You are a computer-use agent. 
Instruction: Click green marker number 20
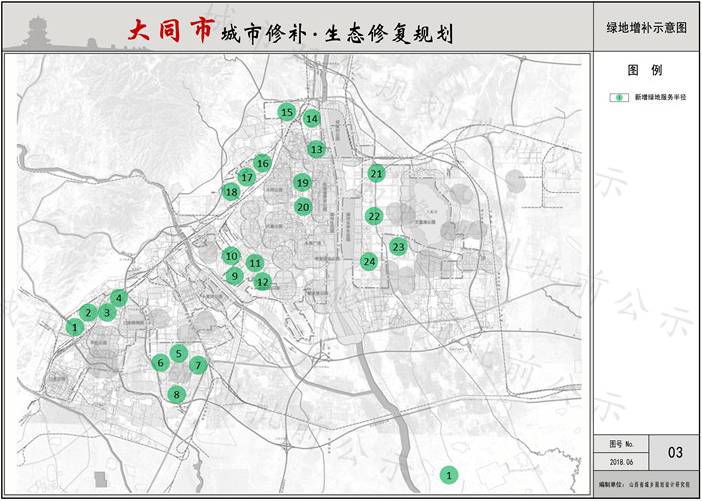point(303,206)
